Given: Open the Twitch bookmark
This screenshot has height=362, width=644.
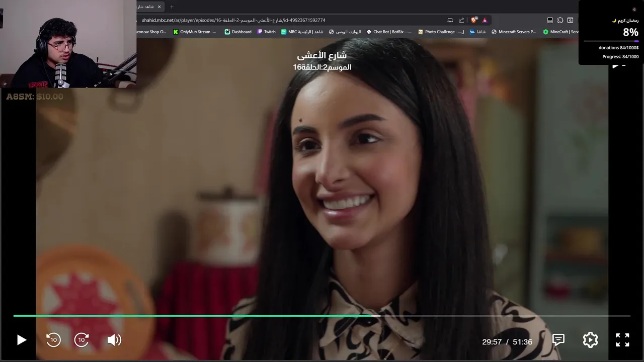Looking at the screenshot, I should tap(267, 32).
